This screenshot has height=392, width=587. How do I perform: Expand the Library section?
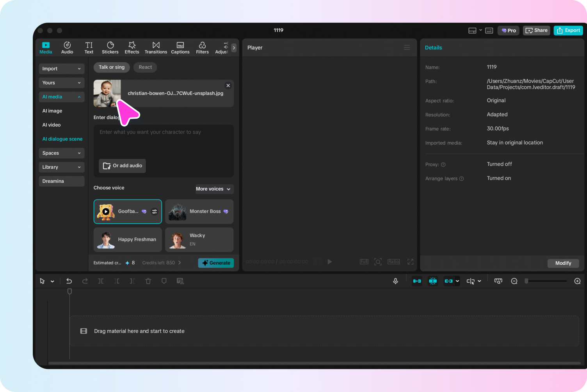click(x=61, y=167)
